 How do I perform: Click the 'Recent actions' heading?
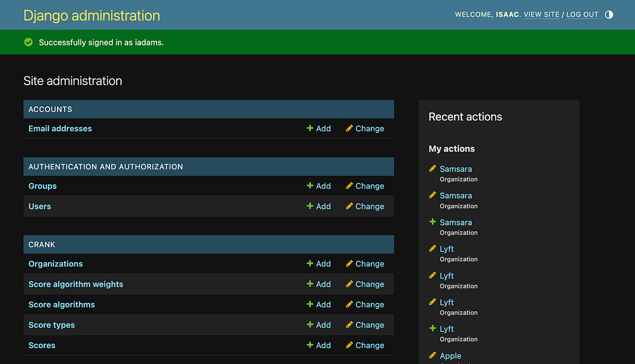[465, 117]
